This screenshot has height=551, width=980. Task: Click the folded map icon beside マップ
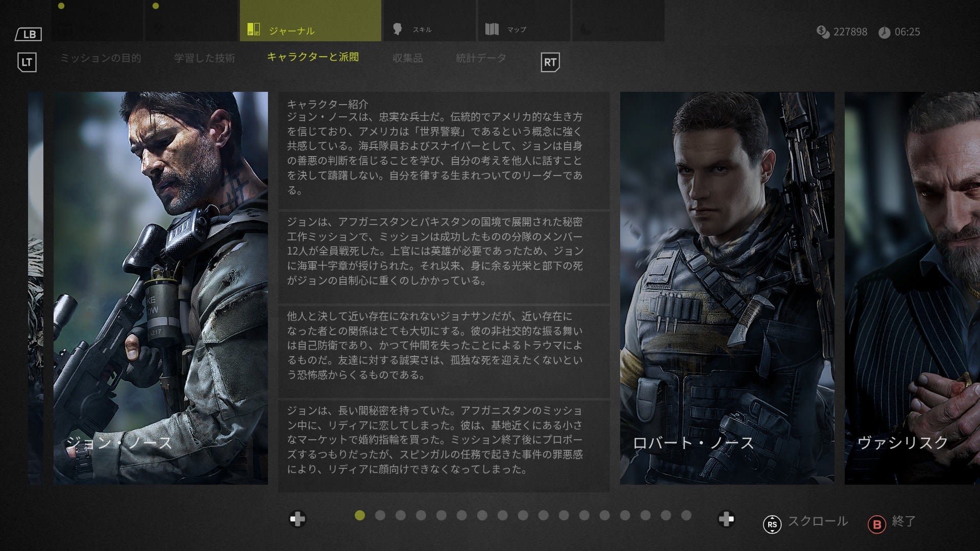492,29
